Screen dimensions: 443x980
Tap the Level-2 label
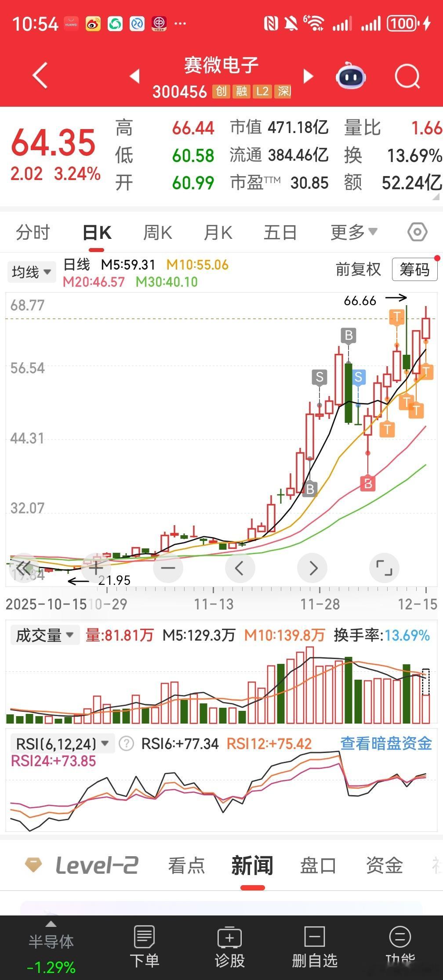[x=97, y=865]
